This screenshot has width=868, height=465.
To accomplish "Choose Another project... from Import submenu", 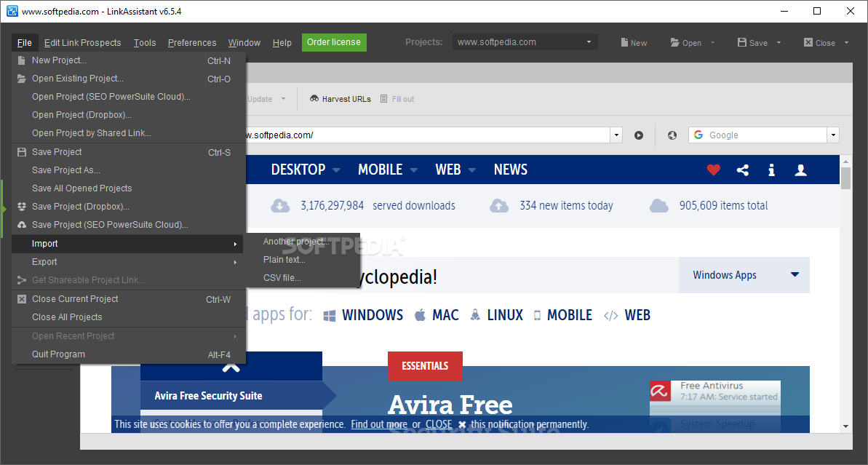I will (x=303, y=242).
